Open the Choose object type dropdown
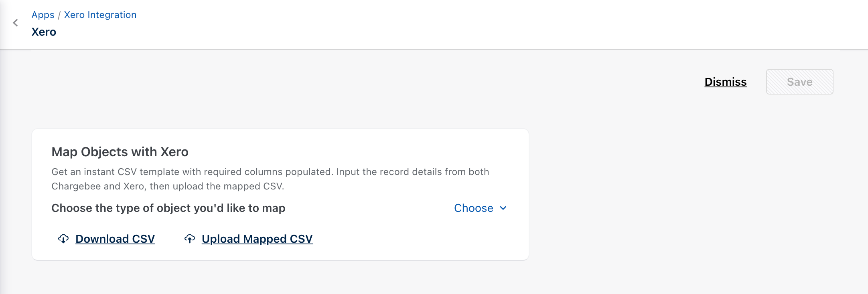The width and height of the screenshot is (868, 294). [474, 208]
